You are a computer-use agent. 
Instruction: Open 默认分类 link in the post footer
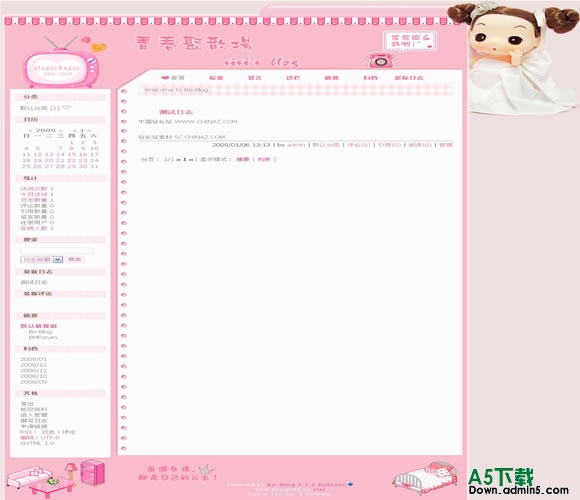326,145
